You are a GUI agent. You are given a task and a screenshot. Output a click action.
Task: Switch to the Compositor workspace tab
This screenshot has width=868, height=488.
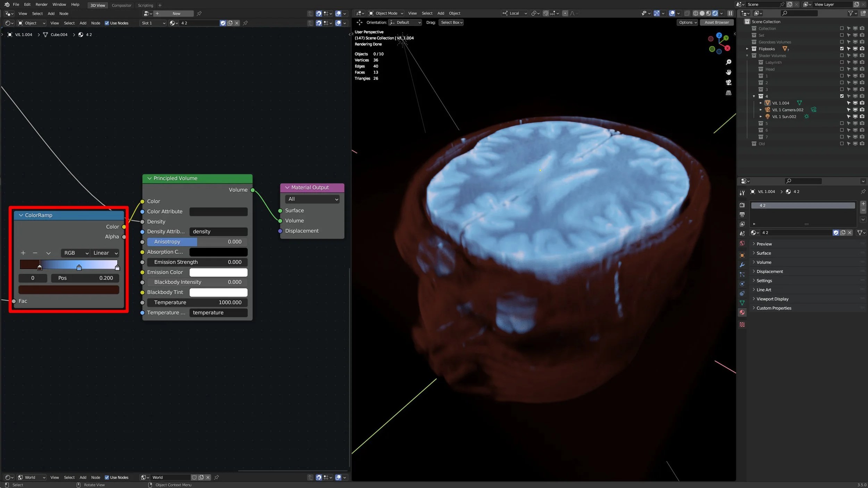pyautogui.click(x=122, y=5)
